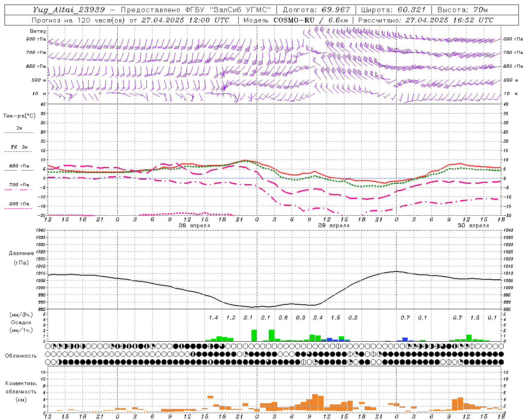The image size is (525, 420).
Task: Click the 'Рассчитано: 27.04.2025 16:52 UTC' text
Action: (426, 20)
